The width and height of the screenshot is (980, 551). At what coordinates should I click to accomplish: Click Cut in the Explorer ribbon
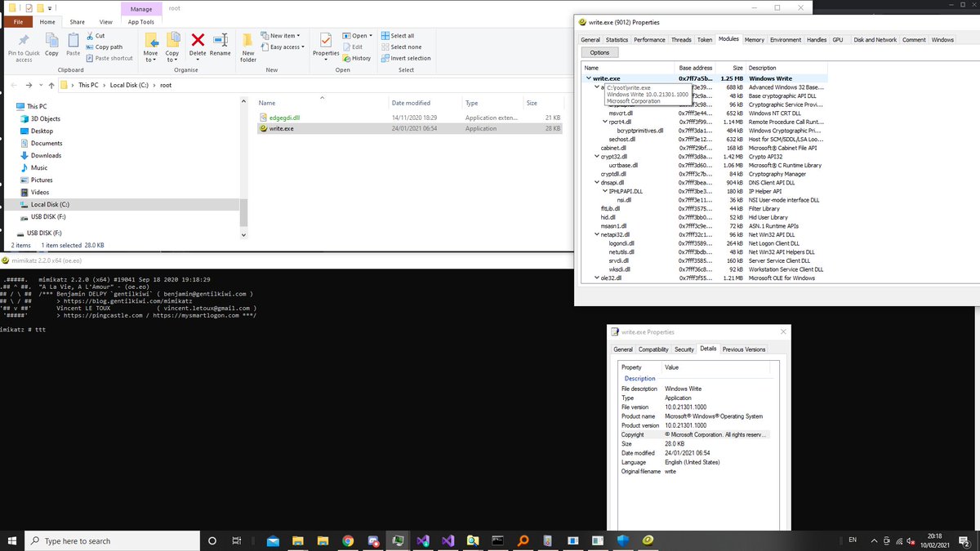point(96,36)
